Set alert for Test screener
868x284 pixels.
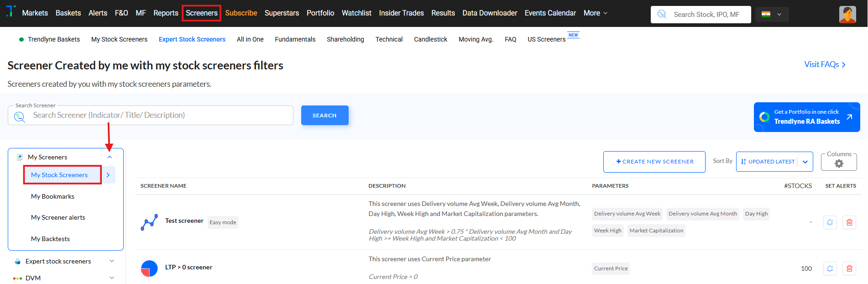pos(830,222)
